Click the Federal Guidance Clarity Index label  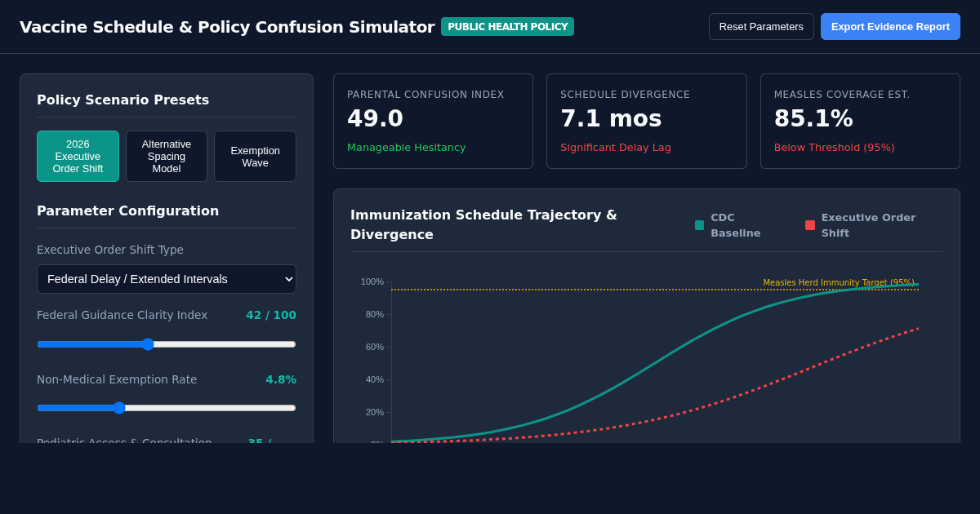[122, 315]
